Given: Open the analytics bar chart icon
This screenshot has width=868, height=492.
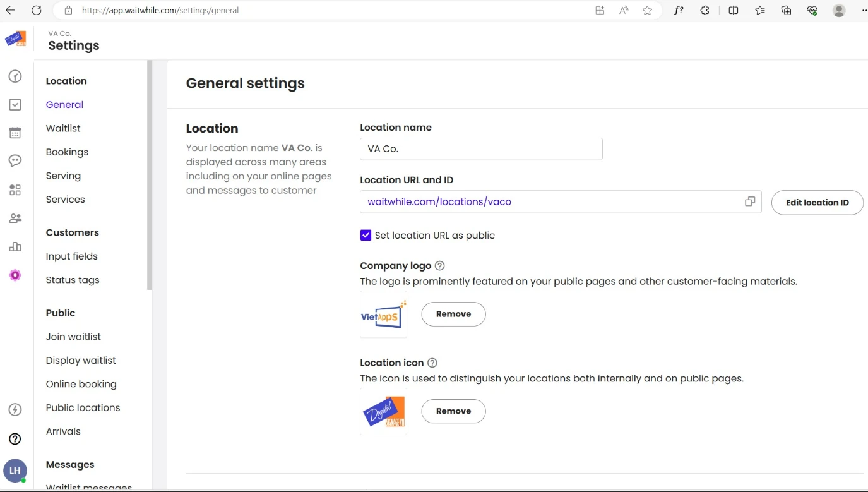Looking at the screenshot, I should click(15, 246).
